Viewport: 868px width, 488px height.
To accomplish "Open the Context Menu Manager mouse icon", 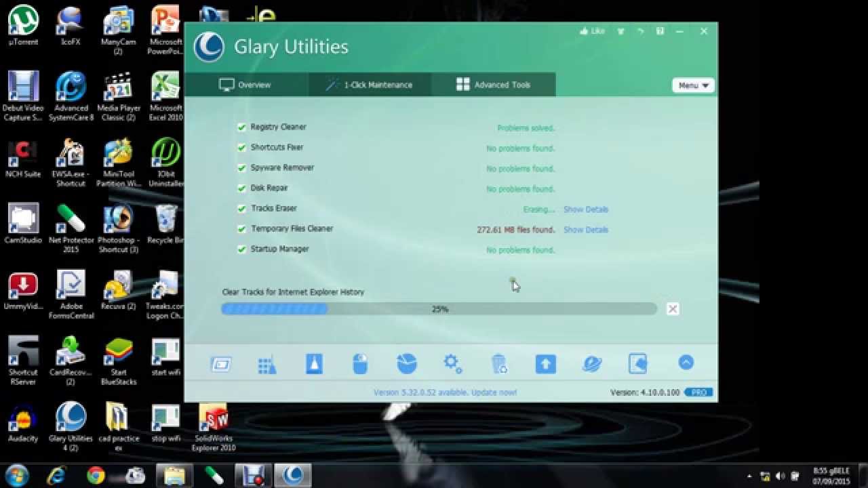I will (360, 364).
